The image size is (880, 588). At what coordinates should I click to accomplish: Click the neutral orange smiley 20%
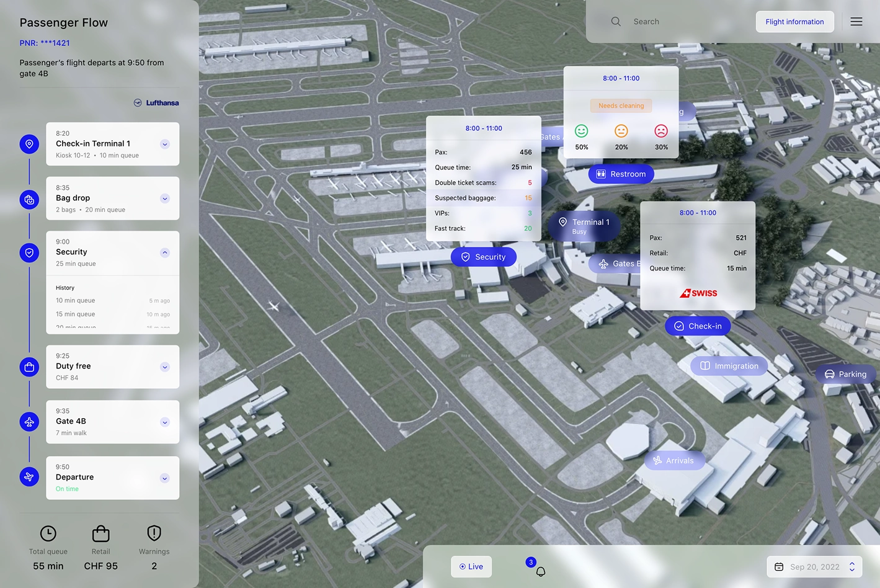point(621,131)
